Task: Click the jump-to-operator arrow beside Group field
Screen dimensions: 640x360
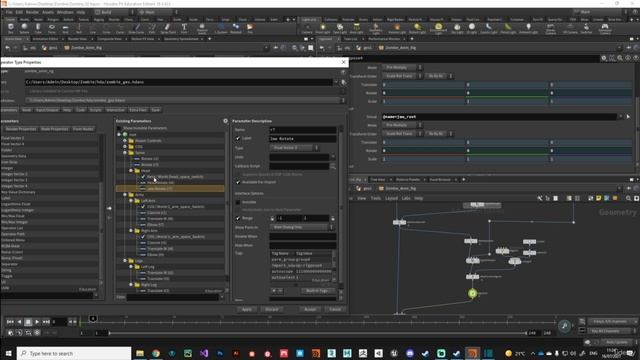Action: pos(628,117)
